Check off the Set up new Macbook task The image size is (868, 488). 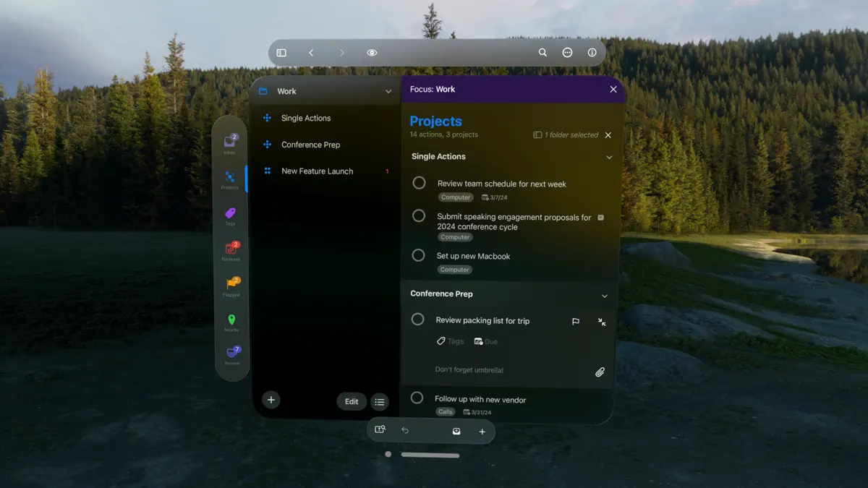pos(419,255)
